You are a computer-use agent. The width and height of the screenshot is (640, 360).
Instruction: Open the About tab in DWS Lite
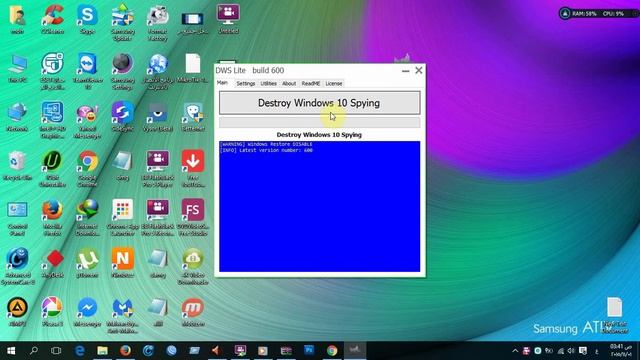click(289, 83)
